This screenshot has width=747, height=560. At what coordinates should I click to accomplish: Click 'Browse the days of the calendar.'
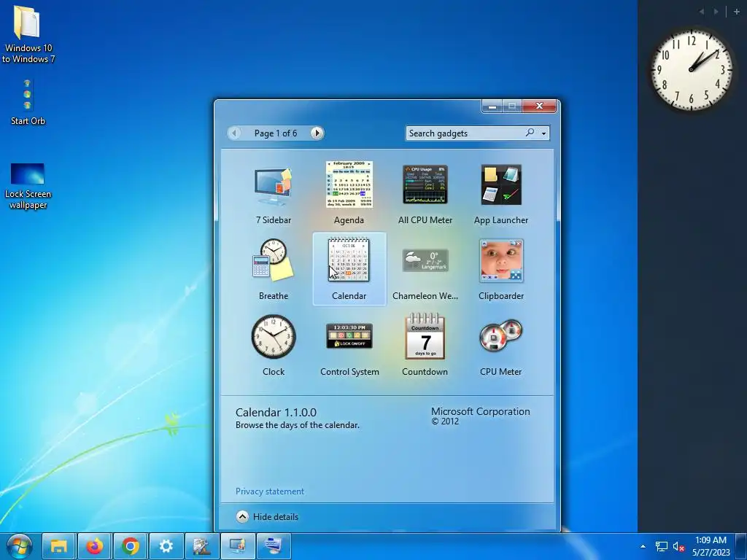(298, 425)
